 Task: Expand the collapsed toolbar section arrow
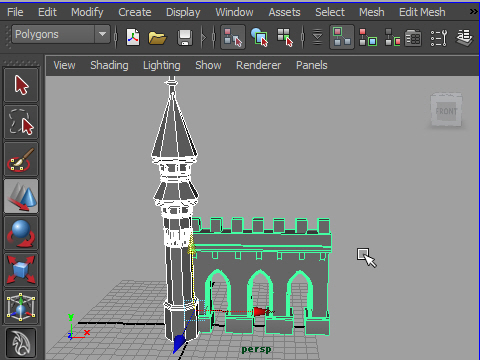(204, 37)
